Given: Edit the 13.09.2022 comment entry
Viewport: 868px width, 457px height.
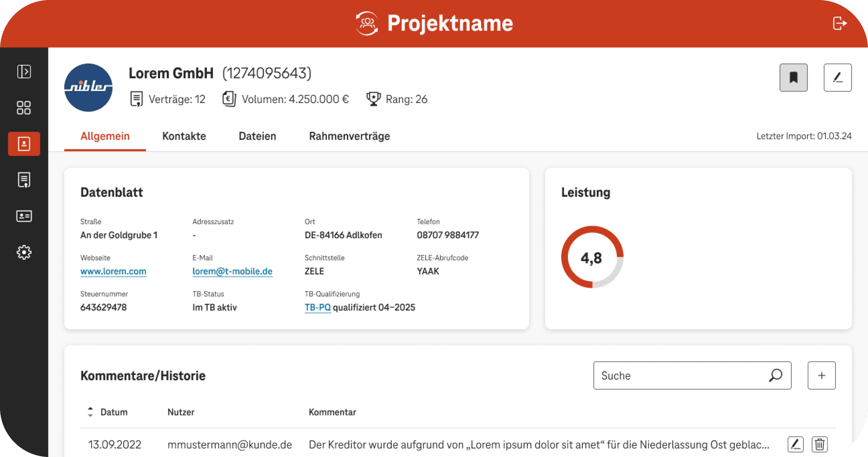Looking at the screenshot, I should click(x=795, y=445).
